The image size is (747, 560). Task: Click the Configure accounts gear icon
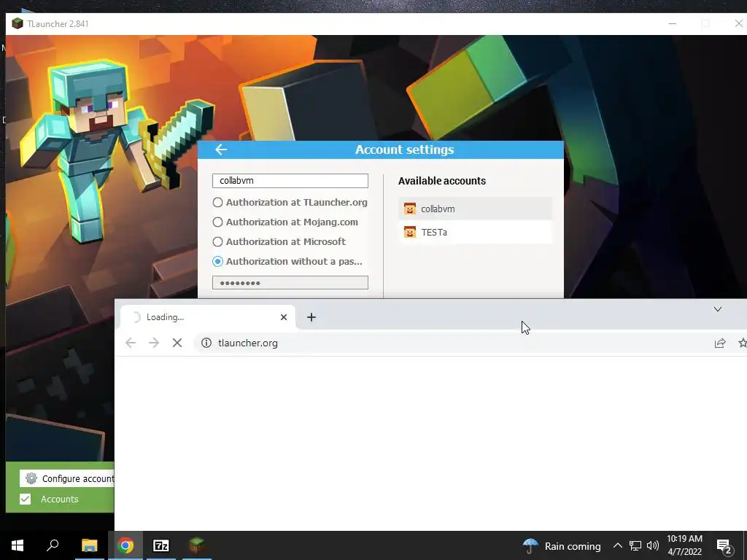click(31, 478)
